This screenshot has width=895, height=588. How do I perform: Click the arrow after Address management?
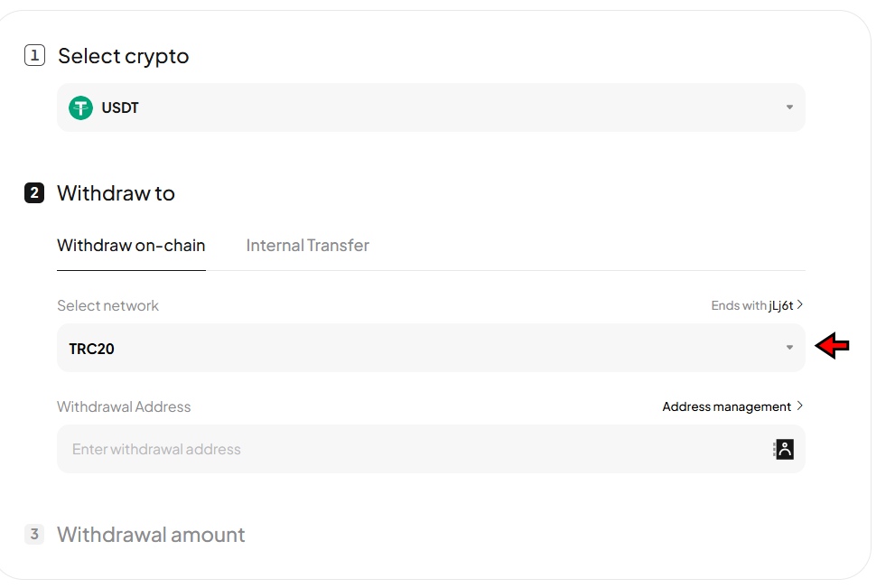tap(799, 406)
